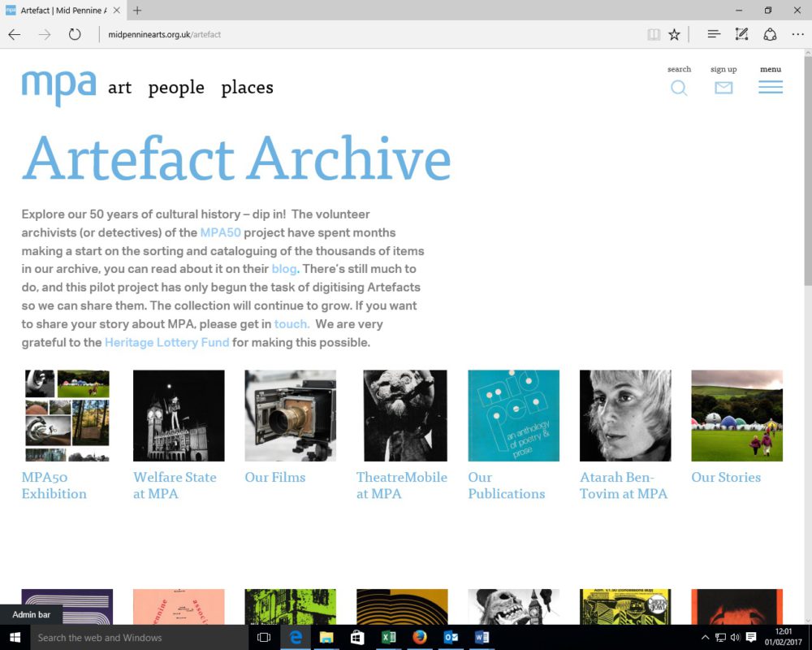Image resolution: width=812 pixels, height=650 pixels.
Task: Follow the Heritage Lottery Fund link
Action: (166, 343)
